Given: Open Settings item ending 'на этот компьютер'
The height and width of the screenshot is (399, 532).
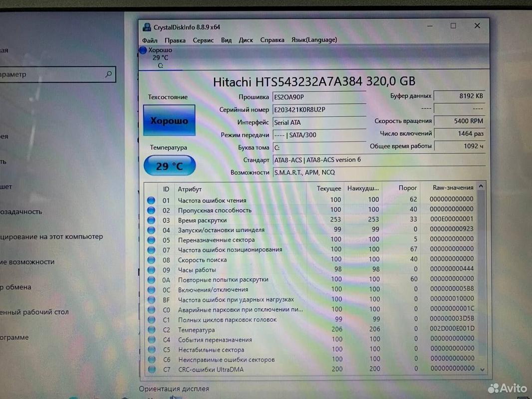Looking at the screenshot, I should click(51, 236).
